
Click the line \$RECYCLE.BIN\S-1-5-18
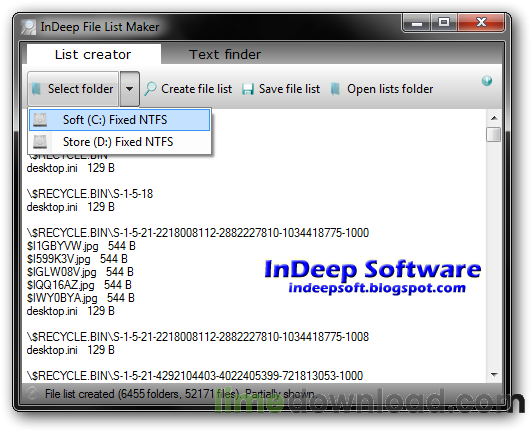90,194
